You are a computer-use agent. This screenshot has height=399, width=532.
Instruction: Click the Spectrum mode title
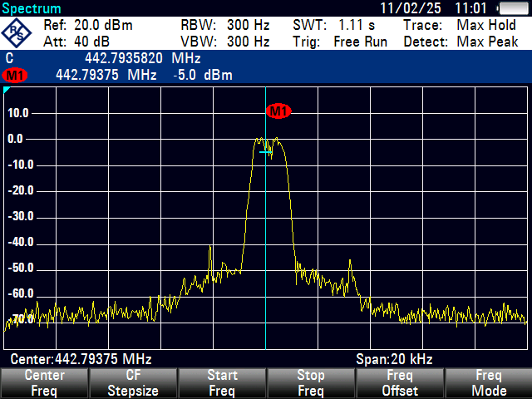(32, 8)
